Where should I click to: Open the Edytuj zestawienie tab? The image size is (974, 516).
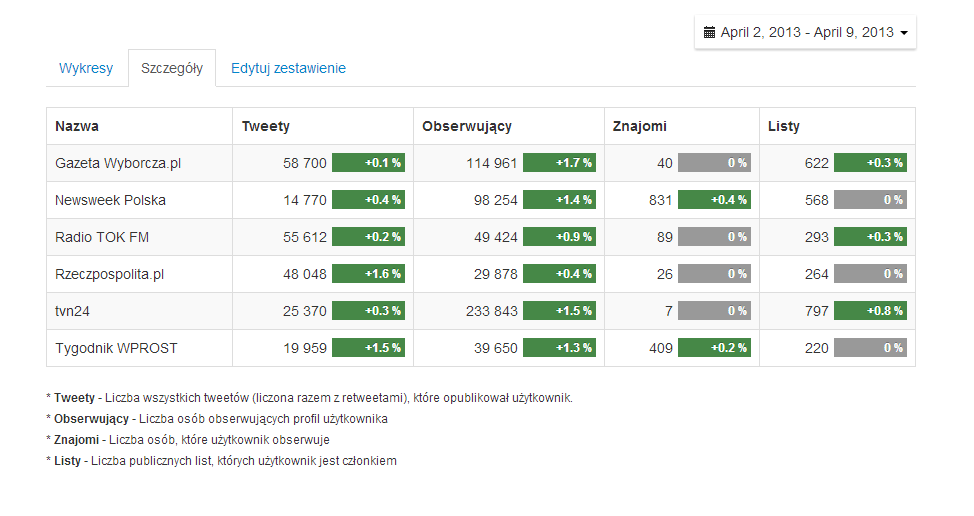[288, 68]
